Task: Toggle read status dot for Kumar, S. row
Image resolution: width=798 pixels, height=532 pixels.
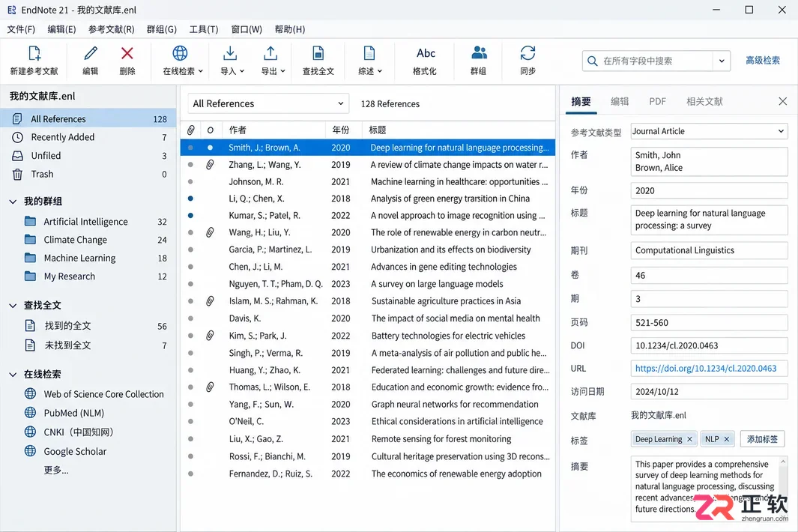Action: (x=190, y=215)
